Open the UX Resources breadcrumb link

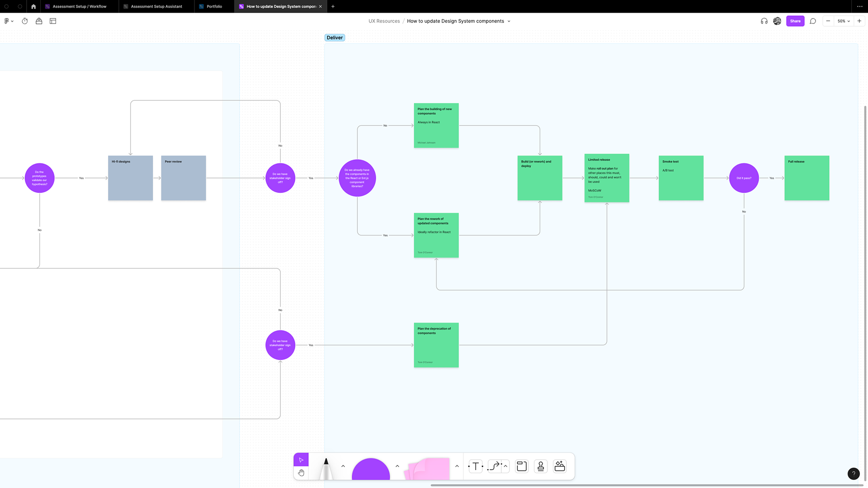click(x=384, y=21)
